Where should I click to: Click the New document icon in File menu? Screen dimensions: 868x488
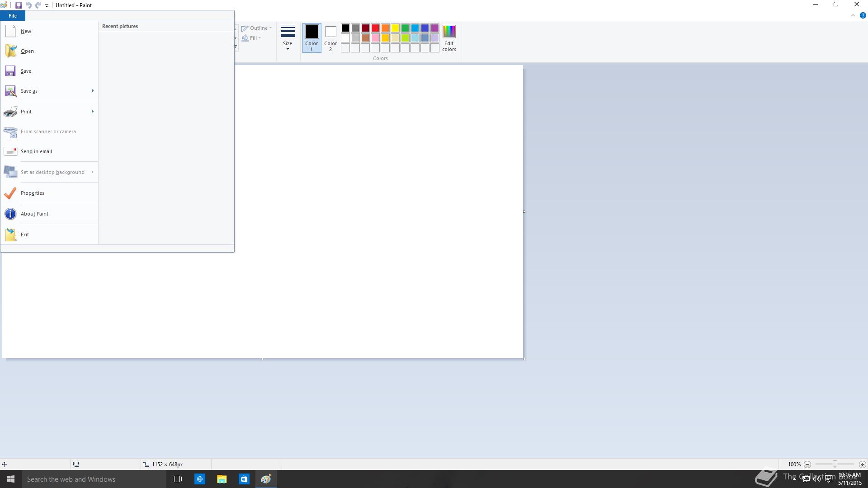pyautogui.click(x=10, y=31)
